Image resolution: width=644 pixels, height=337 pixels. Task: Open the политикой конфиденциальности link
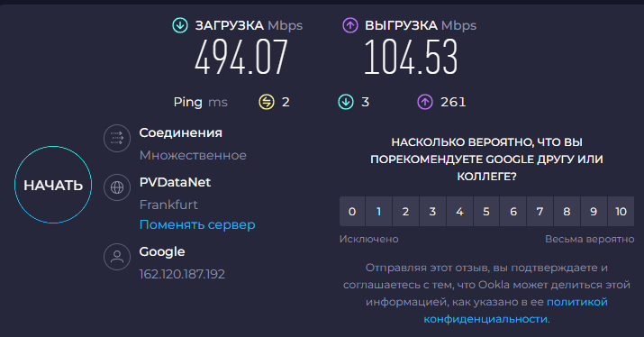coord(515,310)
